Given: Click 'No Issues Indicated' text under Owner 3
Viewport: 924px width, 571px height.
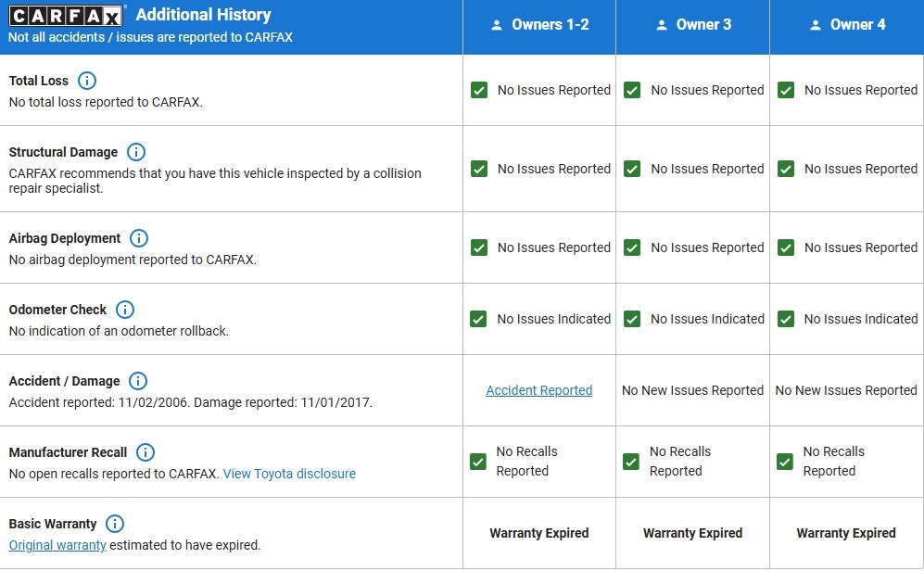Looking at the screenshot, I should (708, 319).
